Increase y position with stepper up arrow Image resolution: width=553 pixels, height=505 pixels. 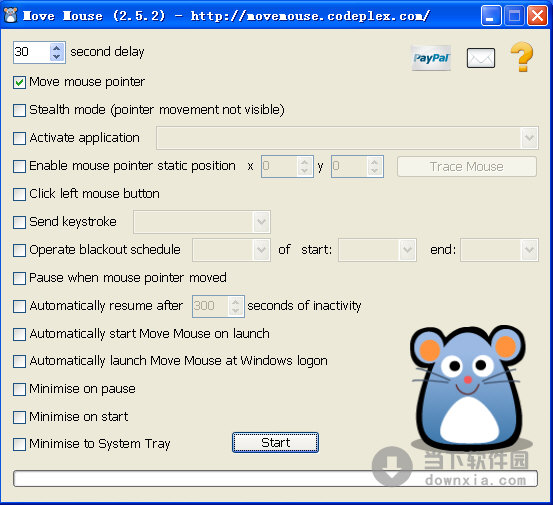click(x=375, y=162)
